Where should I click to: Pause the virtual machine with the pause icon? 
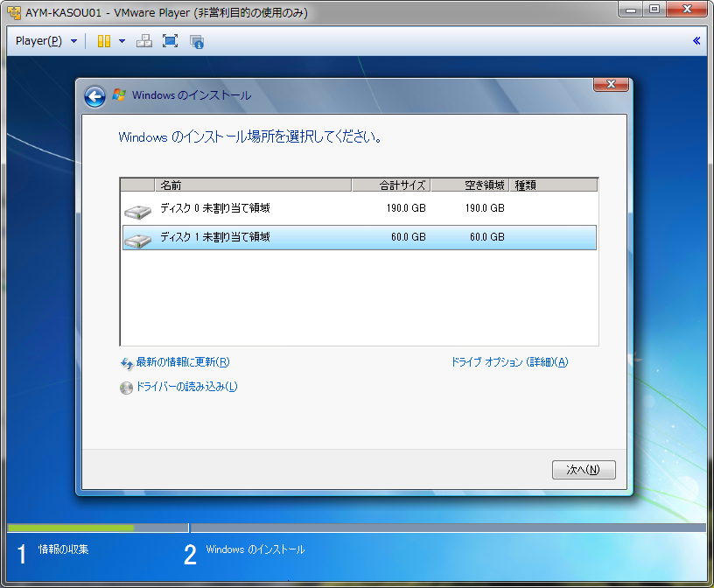click(x=104, y=41)
